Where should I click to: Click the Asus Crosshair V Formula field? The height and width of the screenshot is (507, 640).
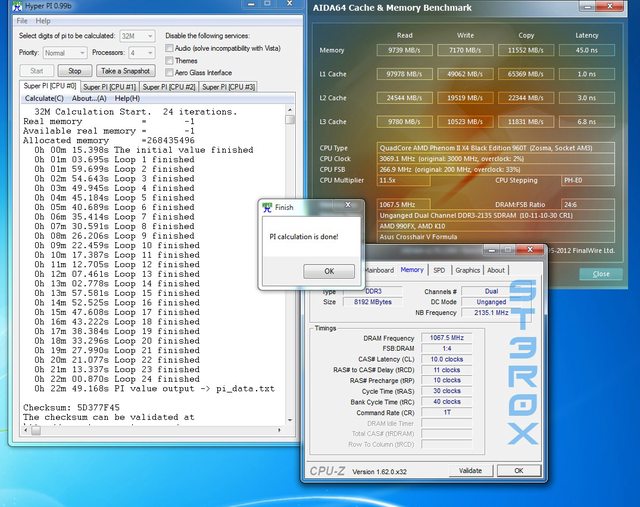tap(496, 237)
